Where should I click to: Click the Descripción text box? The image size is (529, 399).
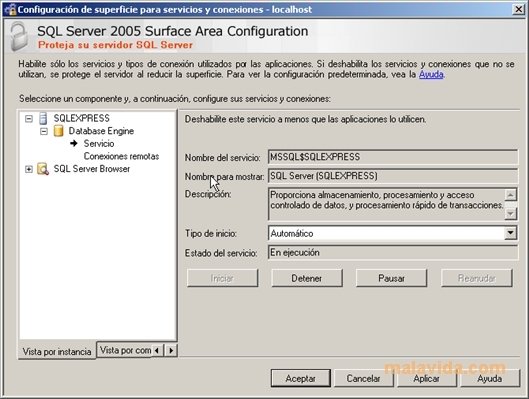click(386, 204)
